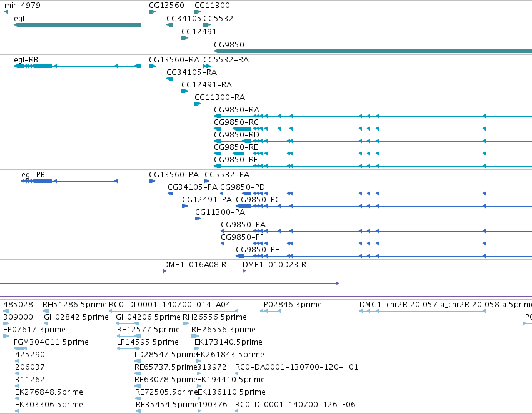Image resolution: width=532 pixels, height=414 pixels.
Task: Click the CG9850-PF protein label
Action: coord(243,237)
